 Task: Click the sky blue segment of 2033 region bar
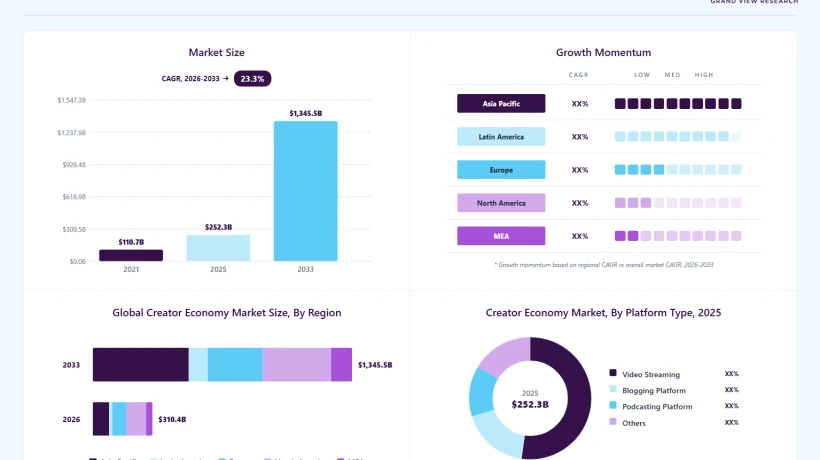[x=235, y=364]
